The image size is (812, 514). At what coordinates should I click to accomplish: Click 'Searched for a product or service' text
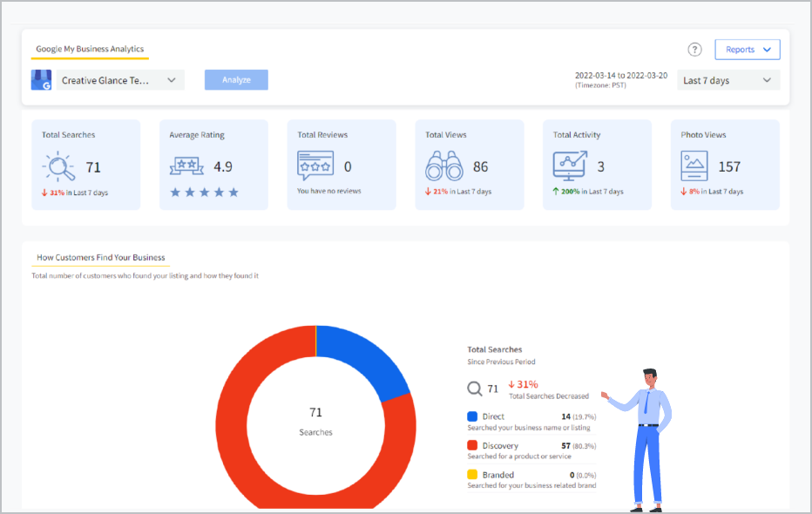point(519,456)
